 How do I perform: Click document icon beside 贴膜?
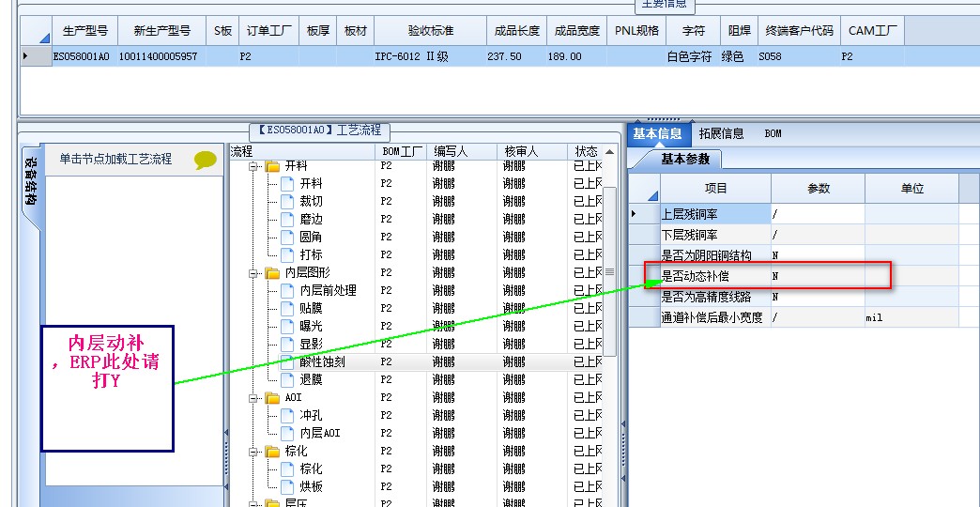click(x=287, y=308)
